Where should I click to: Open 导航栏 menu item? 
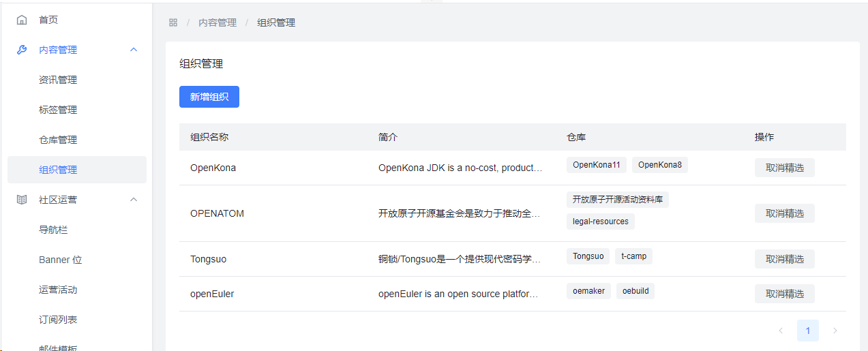pos(53,230)
